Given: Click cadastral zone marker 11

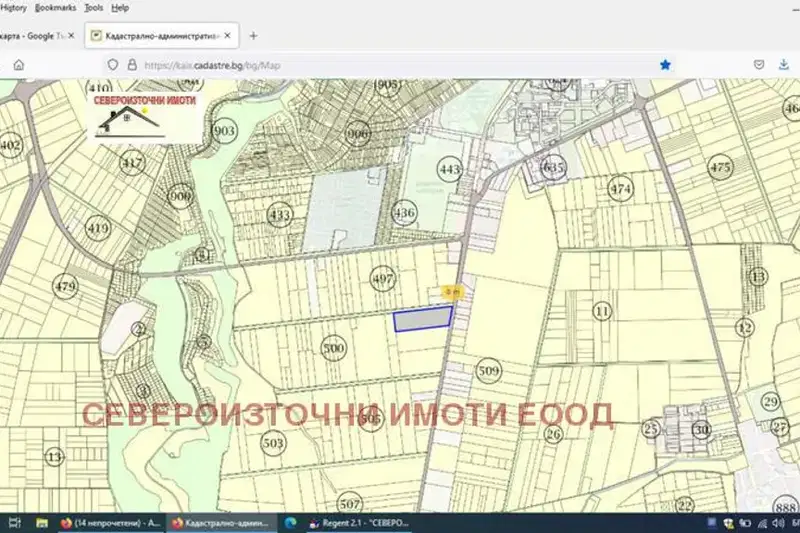Looking at the screenshot, I should 603,311.
